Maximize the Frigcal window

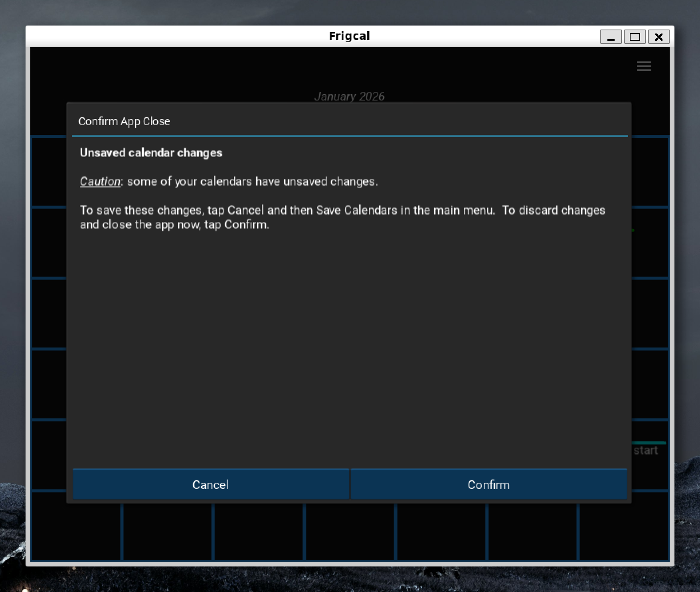(635, 37)
